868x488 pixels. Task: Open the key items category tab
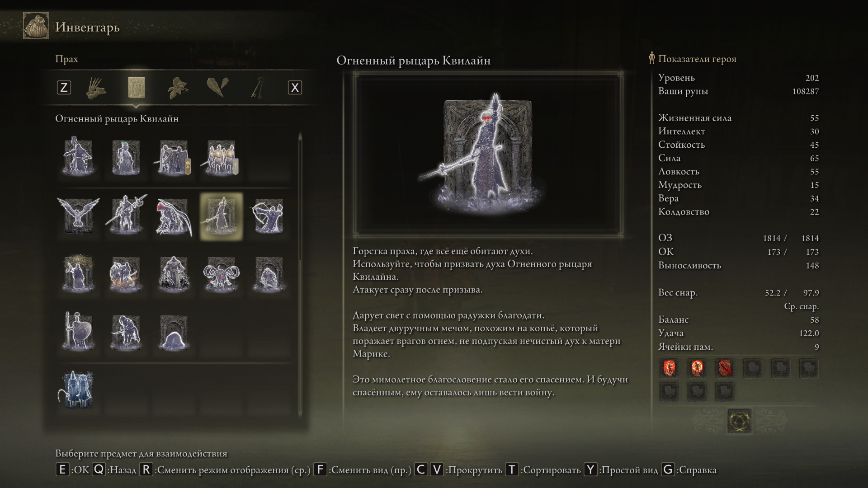258,88
